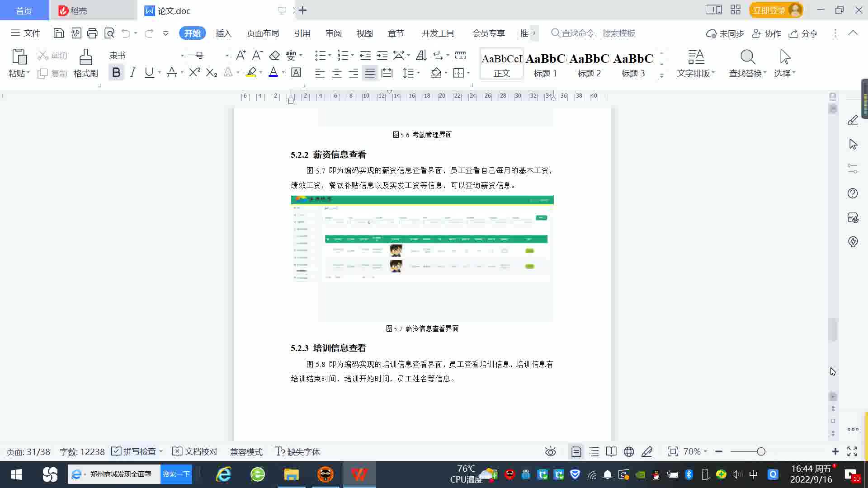Toggle Italic formatting
This screenshot has height=488, width=868.
(132, 72)
